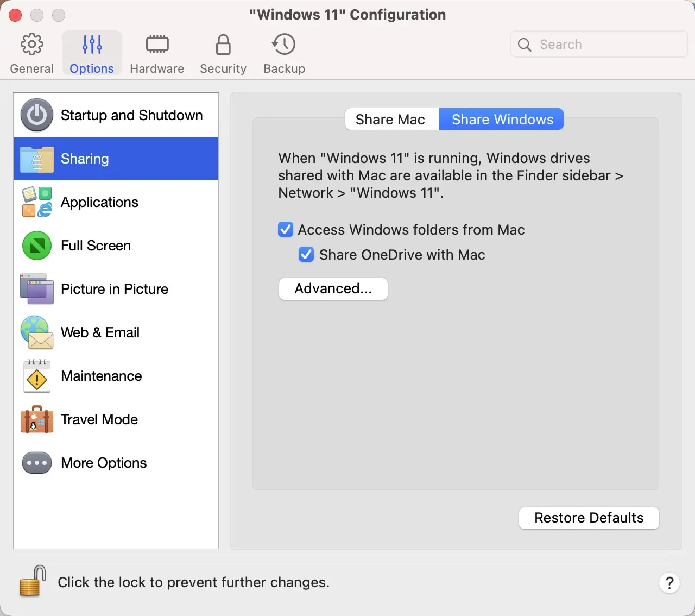Open help with the question mark button

click(669, 583)
